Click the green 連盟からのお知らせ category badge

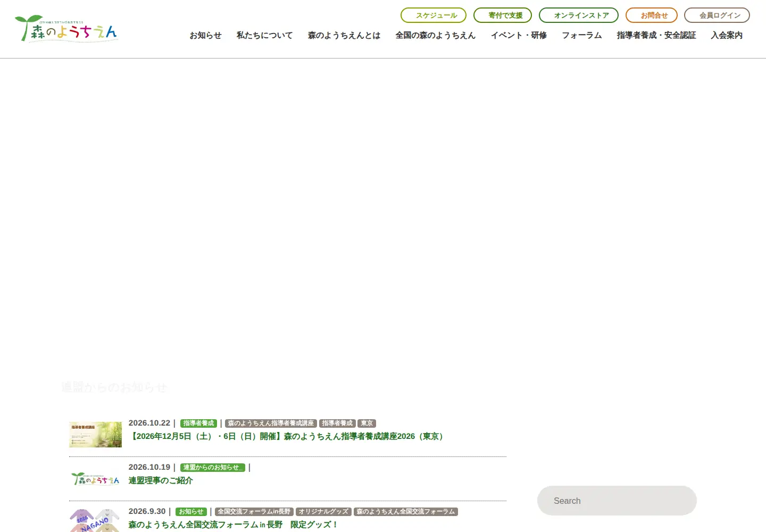pos(213,468)
